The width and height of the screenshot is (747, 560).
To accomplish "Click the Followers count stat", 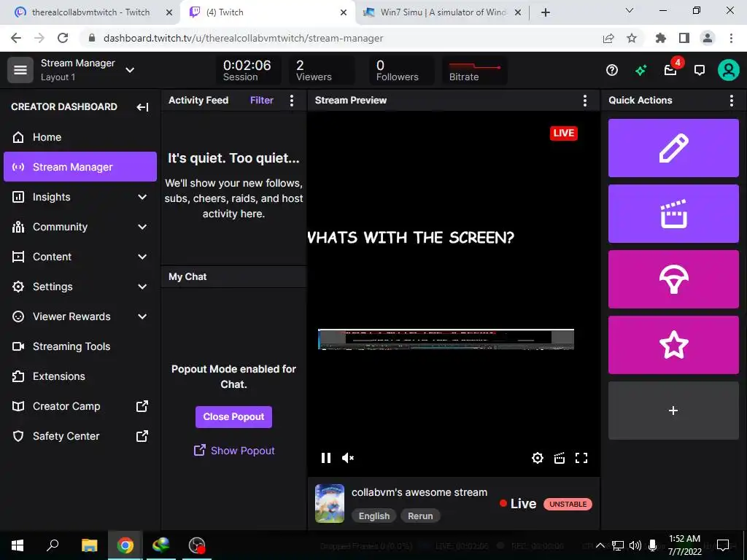I will click(x=401, y=71).
